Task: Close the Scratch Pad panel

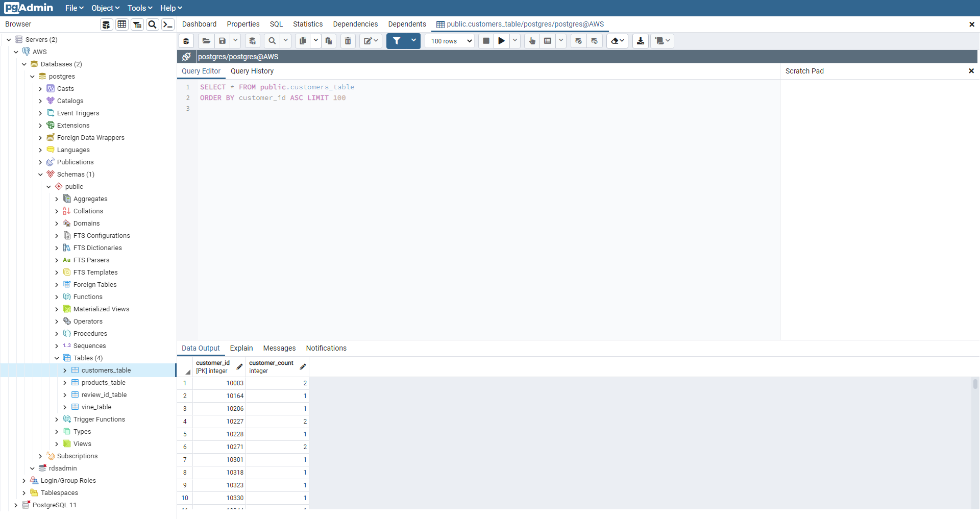Action: point(971,71)
